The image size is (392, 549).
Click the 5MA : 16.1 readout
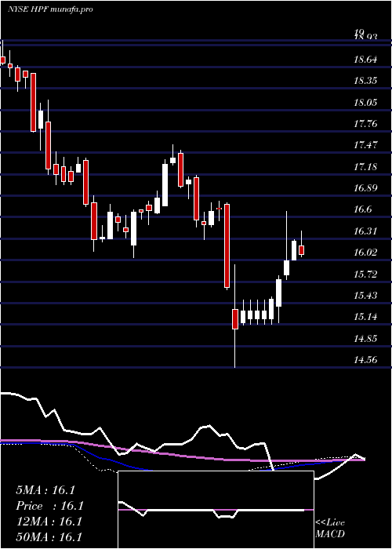click(x=45, y=490)
